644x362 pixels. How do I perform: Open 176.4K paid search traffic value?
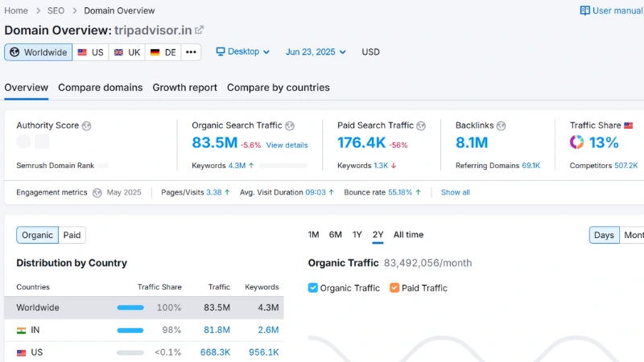click(361, 142)
